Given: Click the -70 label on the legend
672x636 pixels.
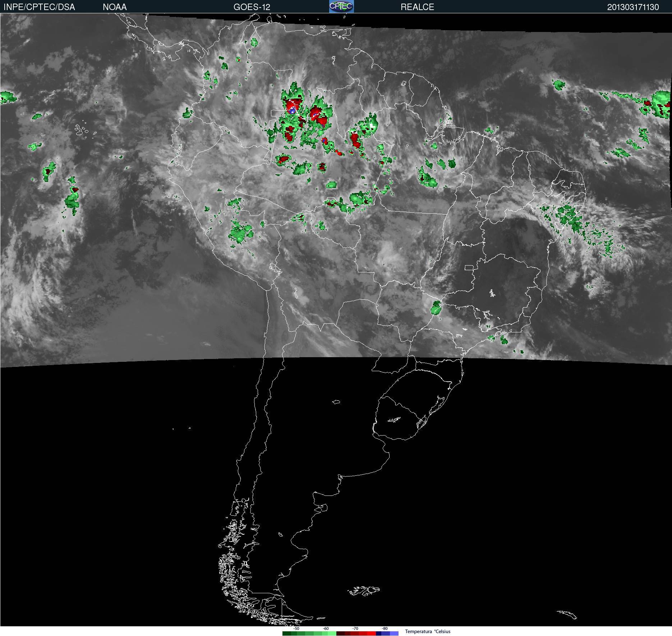Looking at the screenshot, I should [355, 628].
